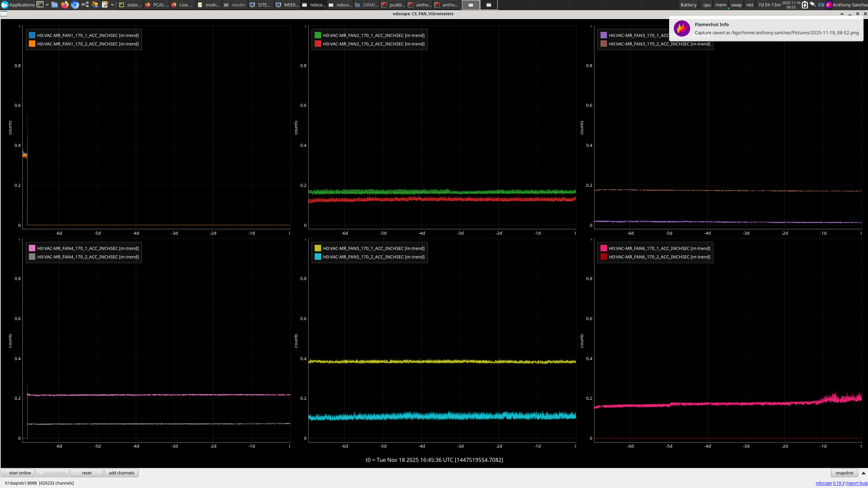Click the Flameshot tray icon
Viewport: 868px width, 488px height.
click(829, 5)
